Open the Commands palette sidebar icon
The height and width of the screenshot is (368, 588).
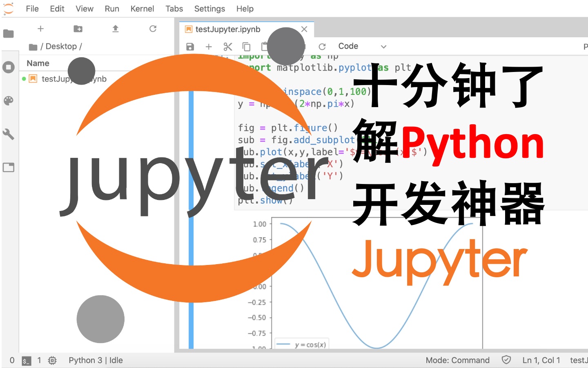tap(9, 101)
